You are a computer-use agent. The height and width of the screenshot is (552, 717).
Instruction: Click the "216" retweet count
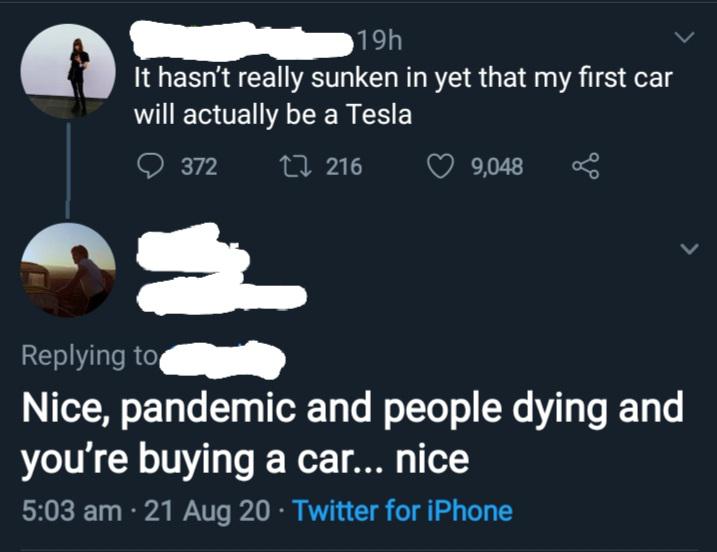click(344, 166)
